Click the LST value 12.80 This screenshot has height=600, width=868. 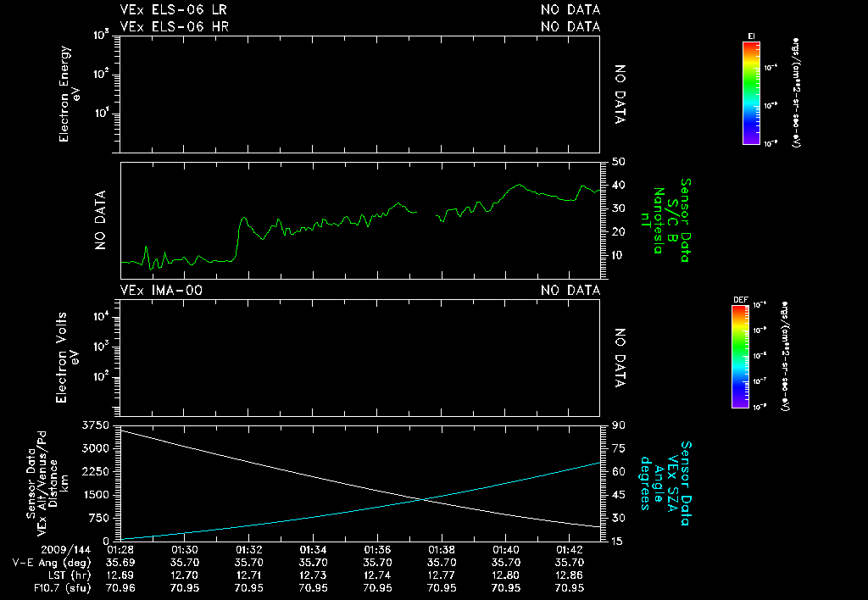click(506, 575)
